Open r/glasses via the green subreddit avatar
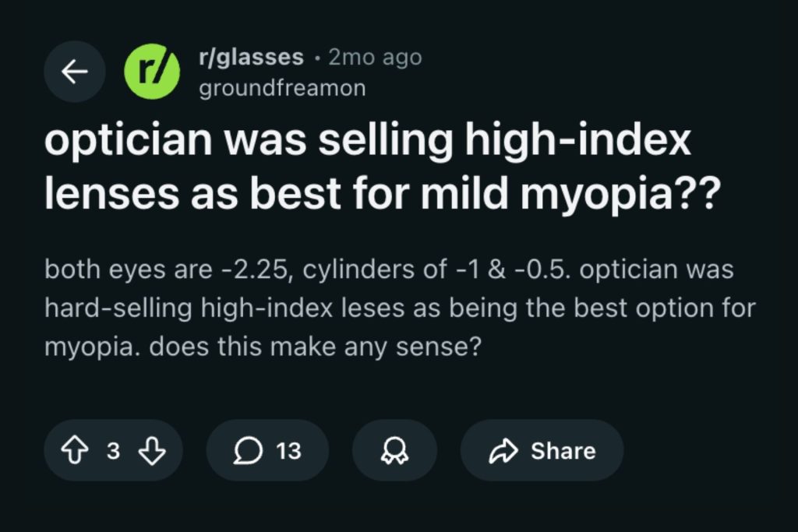This screenshot has width=798, height=532. [x=154, y=71]
